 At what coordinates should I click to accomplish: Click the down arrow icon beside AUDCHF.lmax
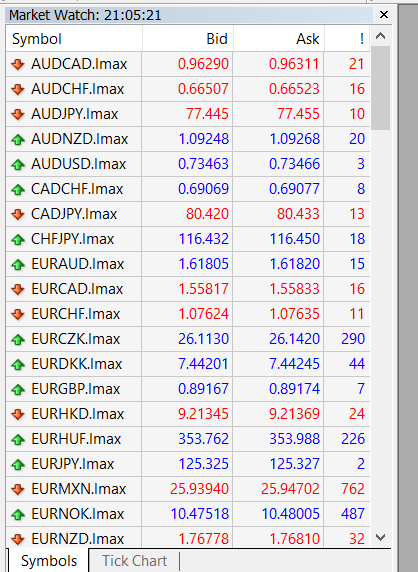tap(18, 89)
